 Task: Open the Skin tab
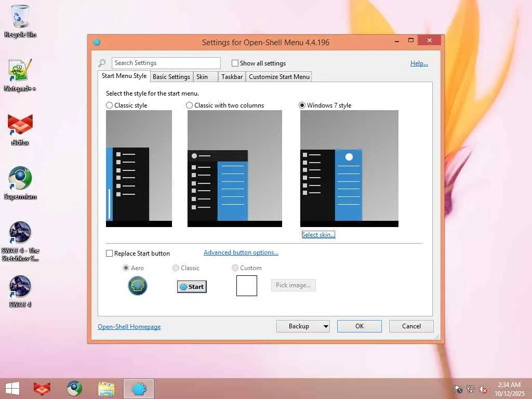click(206, 77)
